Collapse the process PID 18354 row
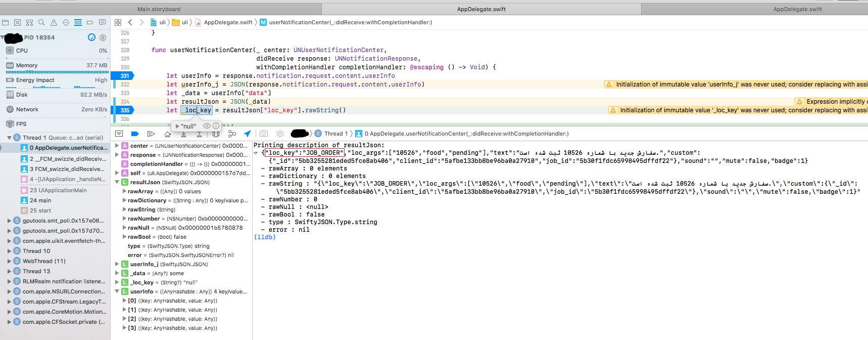This screenshot has height=340, width=868. tap(3, 37)
